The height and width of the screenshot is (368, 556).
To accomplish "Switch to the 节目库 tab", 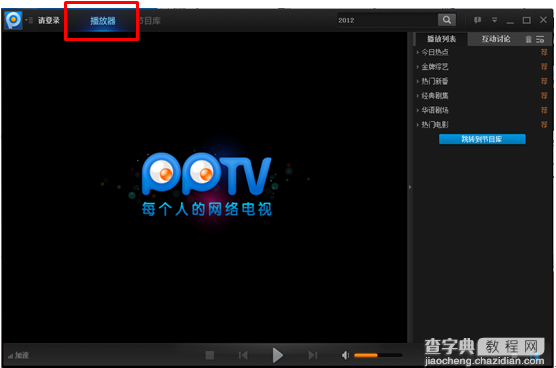I will click(x=149, y=21).
